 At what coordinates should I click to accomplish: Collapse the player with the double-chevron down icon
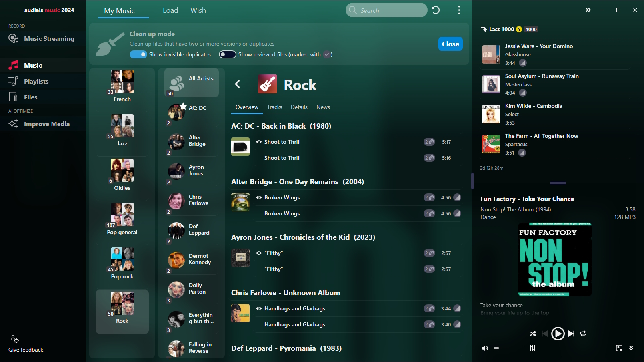pos(631,348)
